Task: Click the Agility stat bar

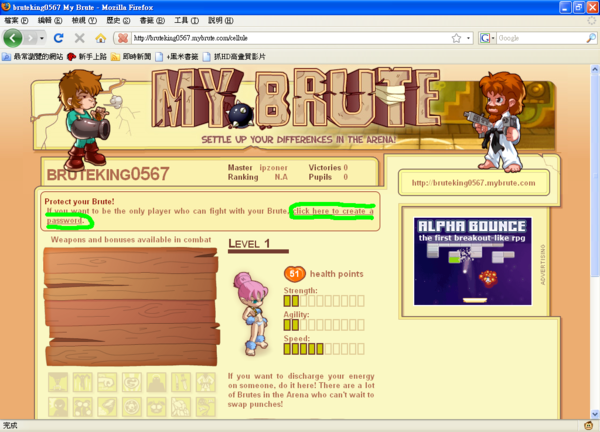Action: (324, 325)
